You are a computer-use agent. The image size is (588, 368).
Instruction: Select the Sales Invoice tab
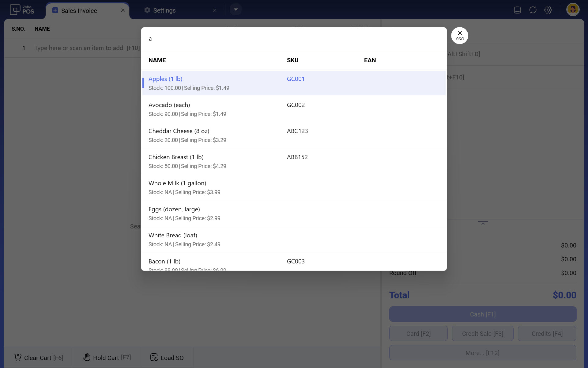coord(79,11)
